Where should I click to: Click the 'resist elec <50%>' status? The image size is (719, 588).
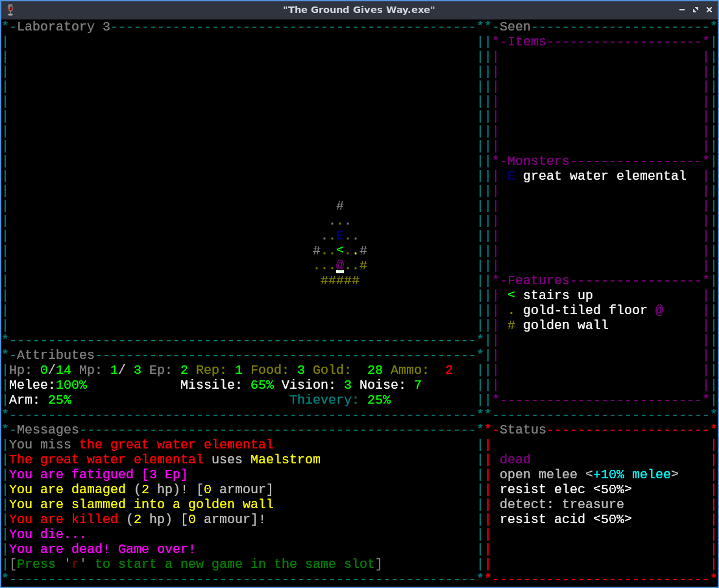pyautogui.click(x=565, y=489)
